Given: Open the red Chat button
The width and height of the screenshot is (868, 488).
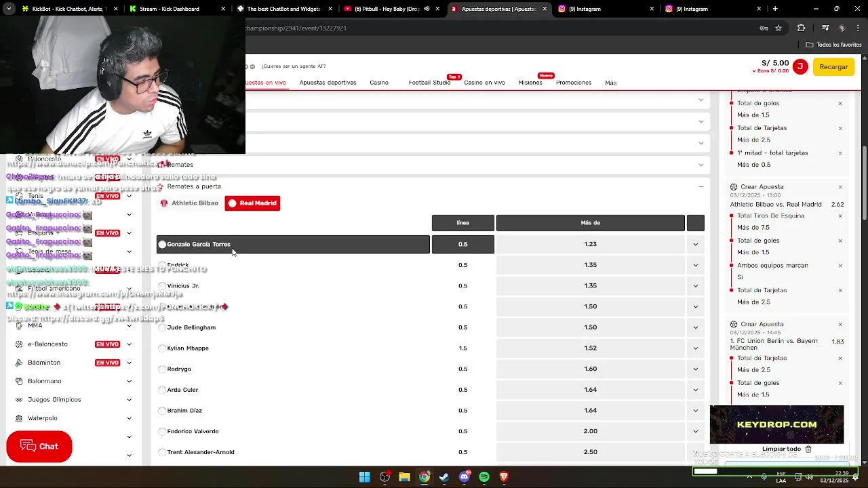Looking at the screenshot, I should (x=39, y=447).
